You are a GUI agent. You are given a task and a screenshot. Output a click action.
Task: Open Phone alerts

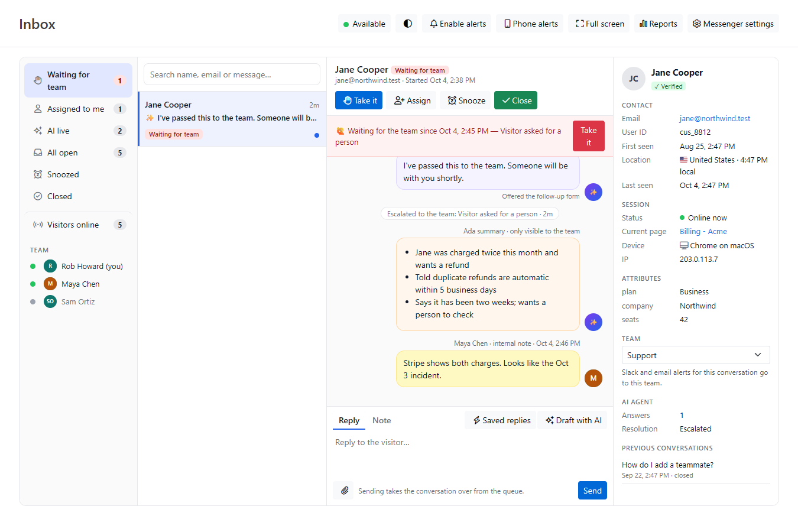pyautogui.click(x=530, y=24)
